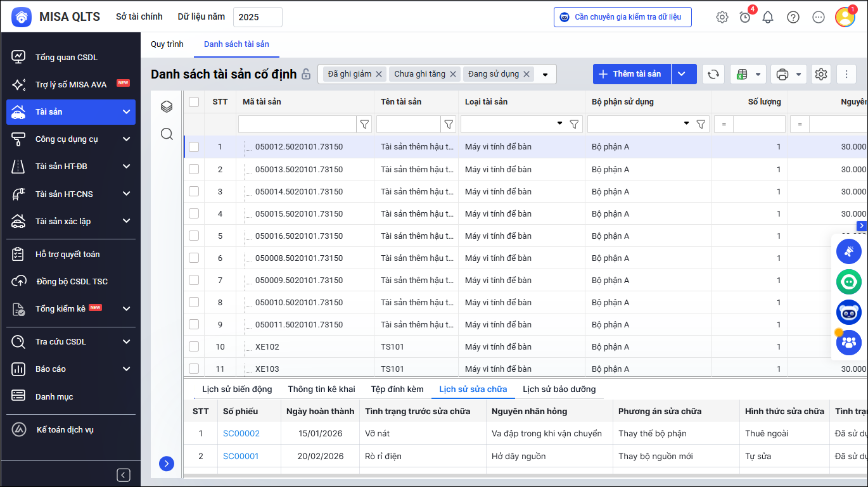Click the help question mark icon

click(793, 17)
